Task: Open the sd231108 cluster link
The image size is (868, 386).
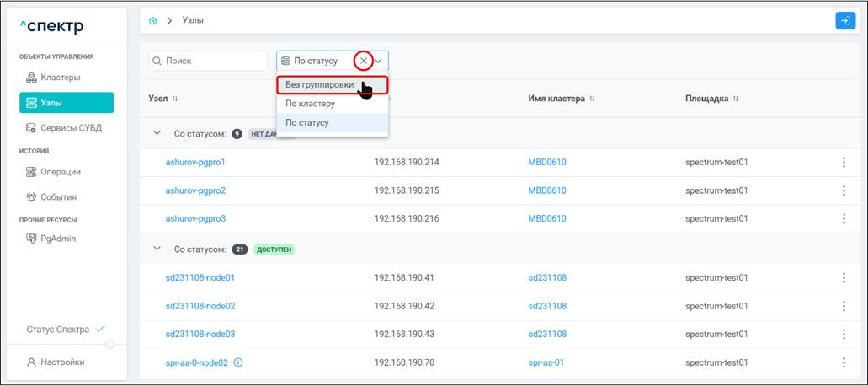Action: pos(547,277)
